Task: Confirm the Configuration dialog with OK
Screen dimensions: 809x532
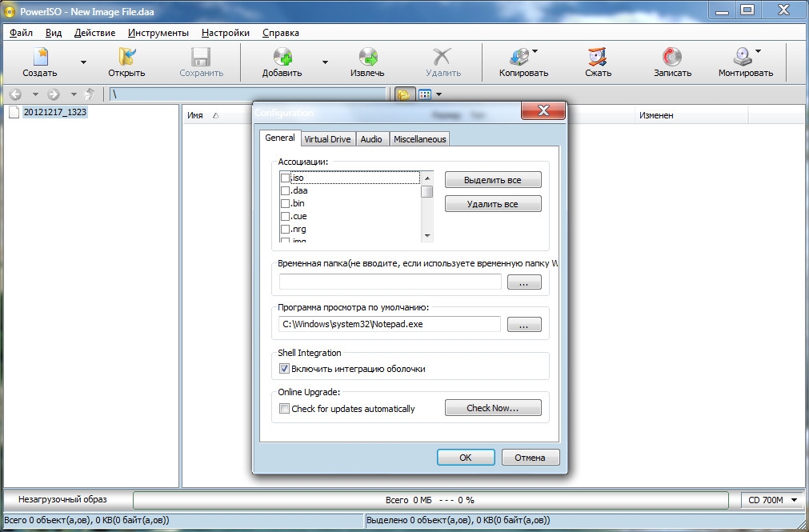Action: pyautogui.click(x=466, y=458)
